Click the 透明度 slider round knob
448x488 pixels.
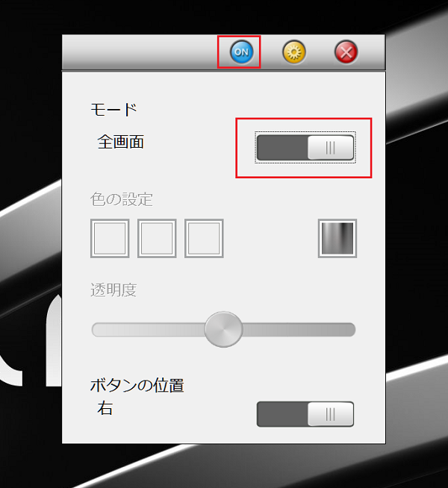tap(223, 329)
